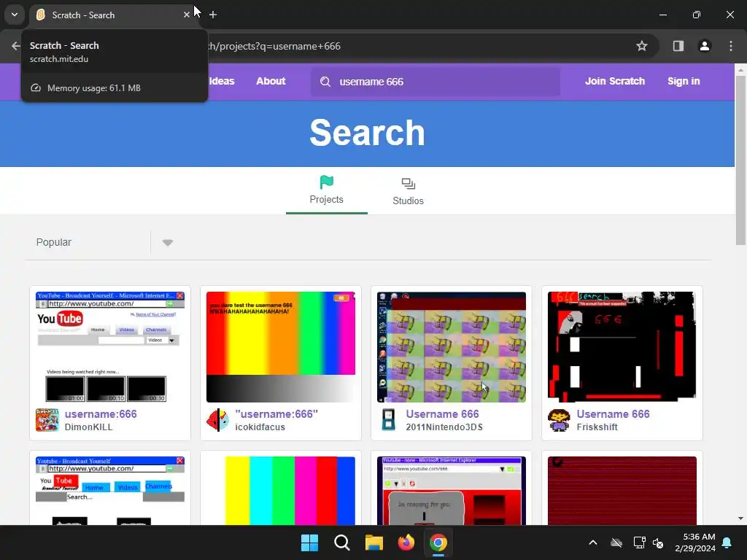Click the network display tray icon
747x560 pixels.
point(639,542)
